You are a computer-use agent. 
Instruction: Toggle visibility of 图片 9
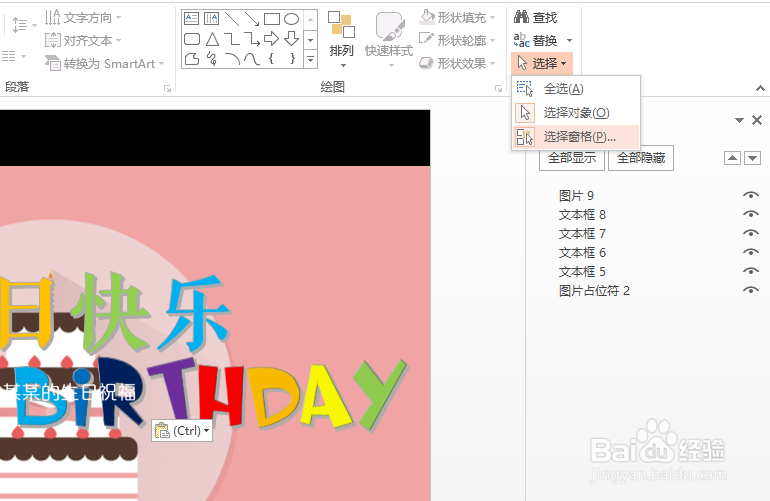pos(750,195)
